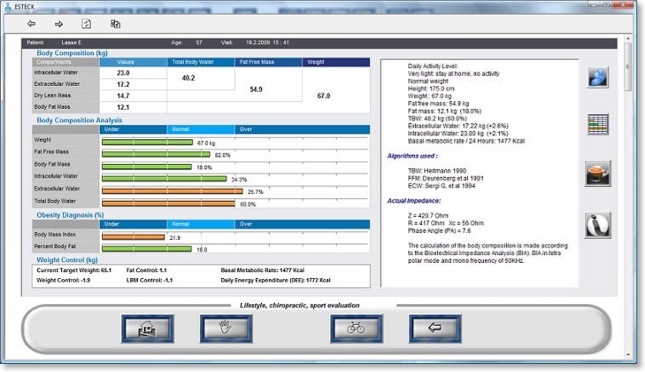Click the back arrow toolbar icon
The width and height of the screenshot is (645, 372).
tap(31, 24)
